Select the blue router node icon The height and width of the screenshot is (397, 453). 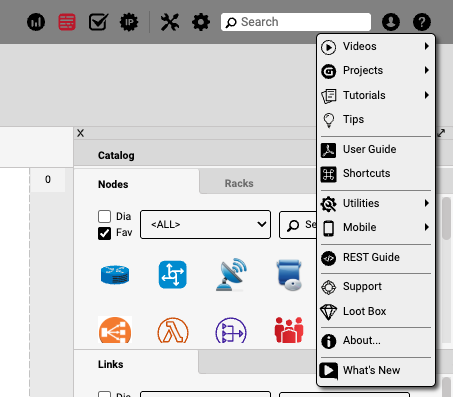tap(115, 275)
